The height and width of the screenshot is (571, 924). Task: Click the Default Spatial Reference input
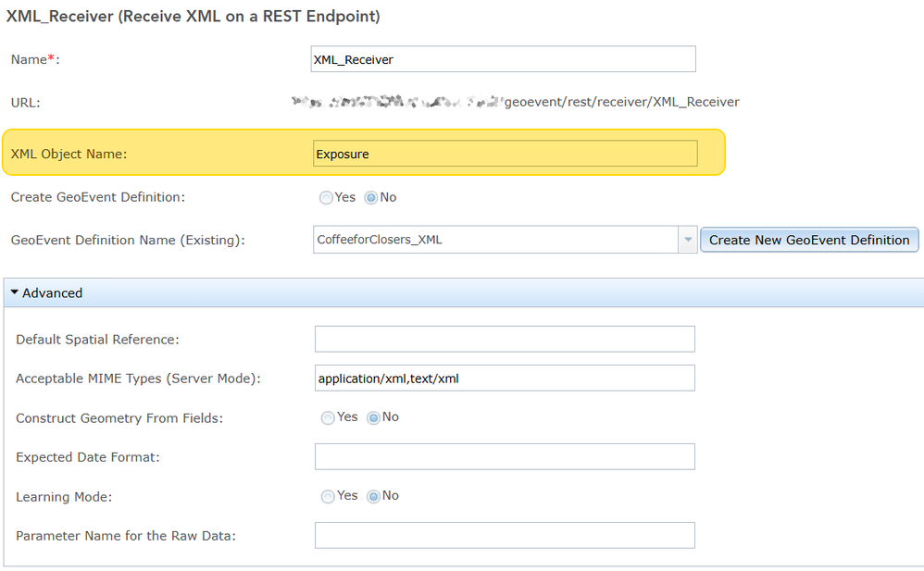pyautogui.click(x=505, y=340)
